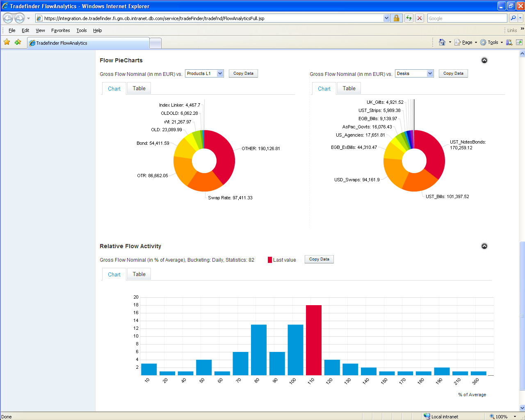Click the Home icon in the toolbar
The width and height of the screenshot is (525, 420).
point(442,42)
